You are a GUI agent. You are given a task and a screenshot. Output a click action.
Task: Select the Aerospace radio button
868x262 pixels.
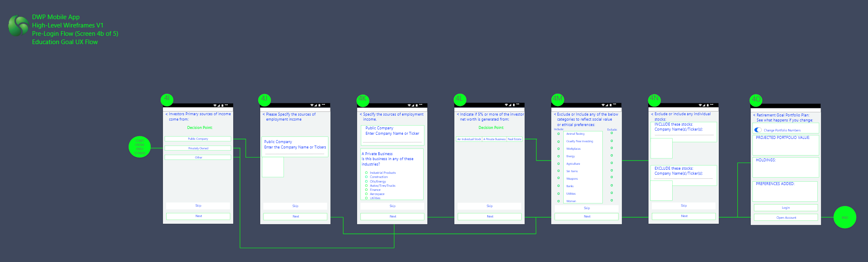pyautogui.click(x=366, y=194)
